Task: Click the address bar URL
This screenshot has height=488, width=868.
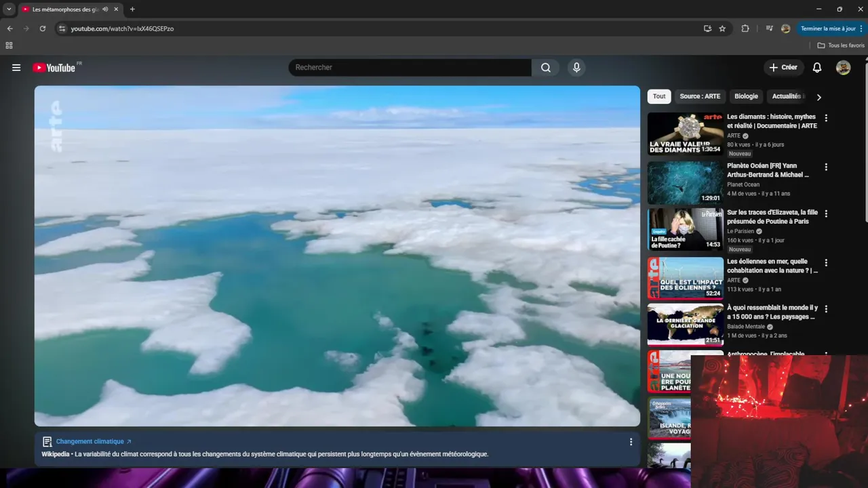Action: 123,28
